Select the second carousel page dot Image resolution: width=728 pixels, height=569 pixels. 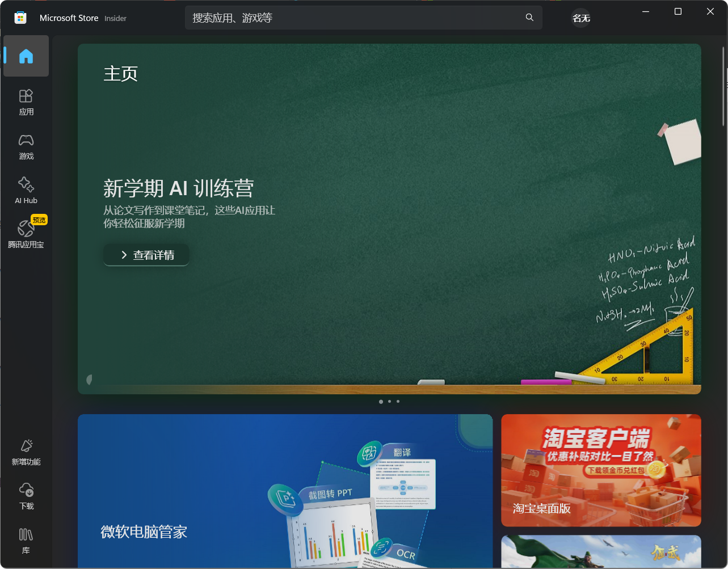point(389,402)
